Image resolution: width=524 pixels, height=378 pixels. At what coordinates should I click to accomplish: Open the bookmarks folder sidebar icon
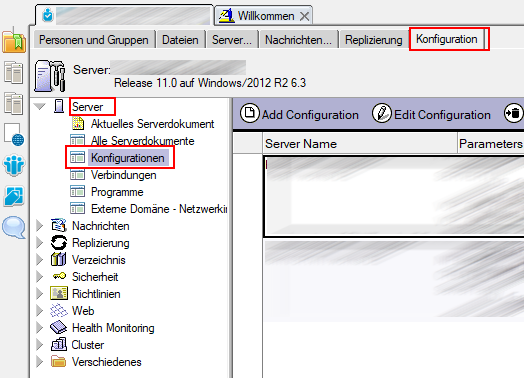[14, 41]
